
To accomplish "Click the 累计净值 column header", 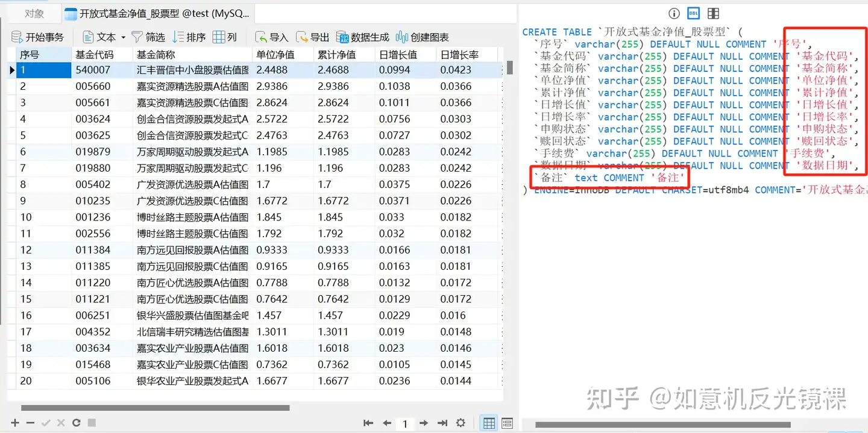I will (344, 54).
